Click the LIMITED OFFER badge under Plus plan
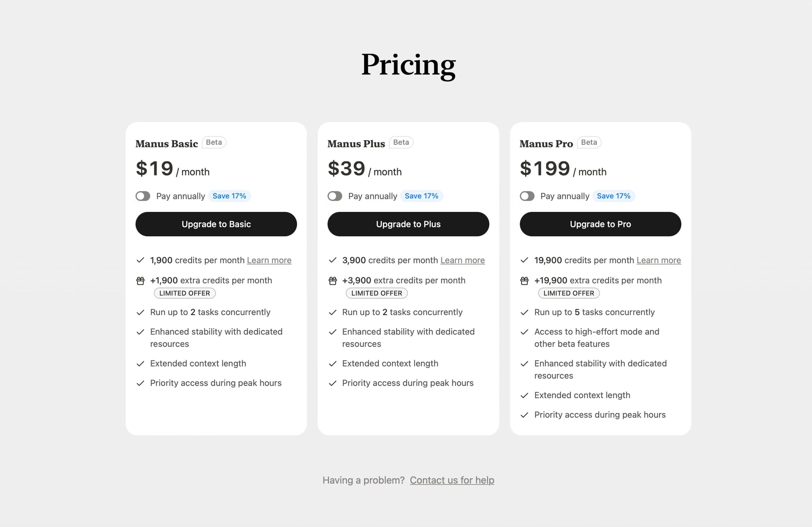812x527 pixels. tap(376, 293)
